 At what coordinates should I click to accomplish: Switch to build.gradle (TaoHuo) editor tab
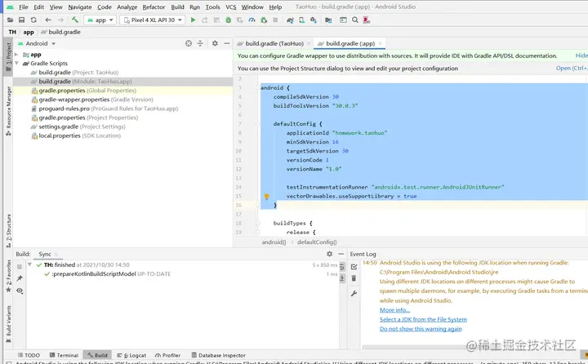(x=274, y=43)
